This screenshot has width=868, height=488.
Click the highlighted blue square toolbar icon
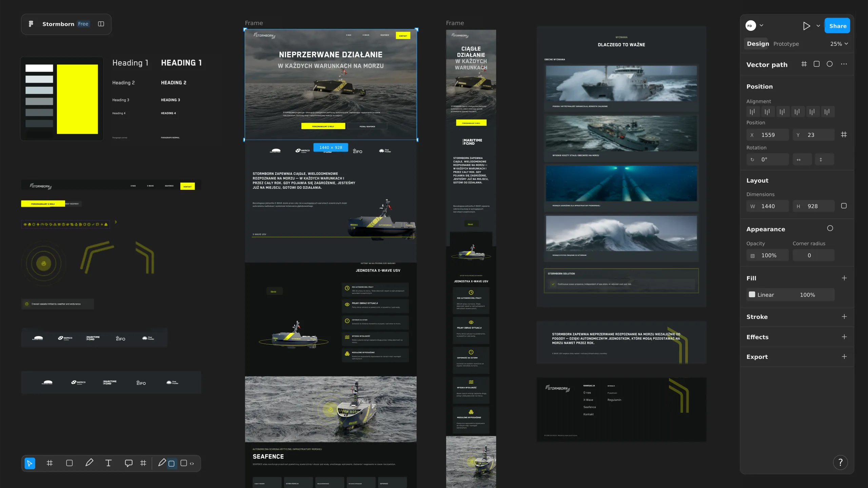pyautogui.click(x=172, y=464)
